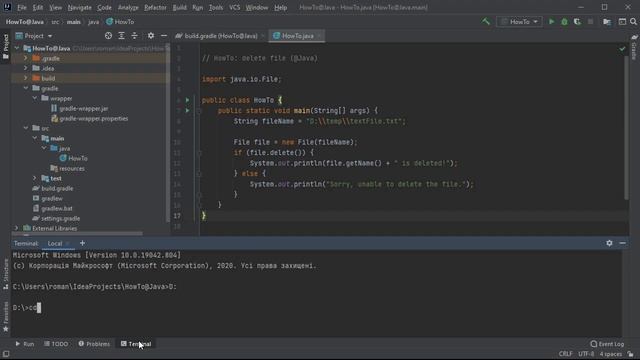The image size is (640, 360).
Task: Collapse the wrapper folder
Action: [x=35, y=98]
